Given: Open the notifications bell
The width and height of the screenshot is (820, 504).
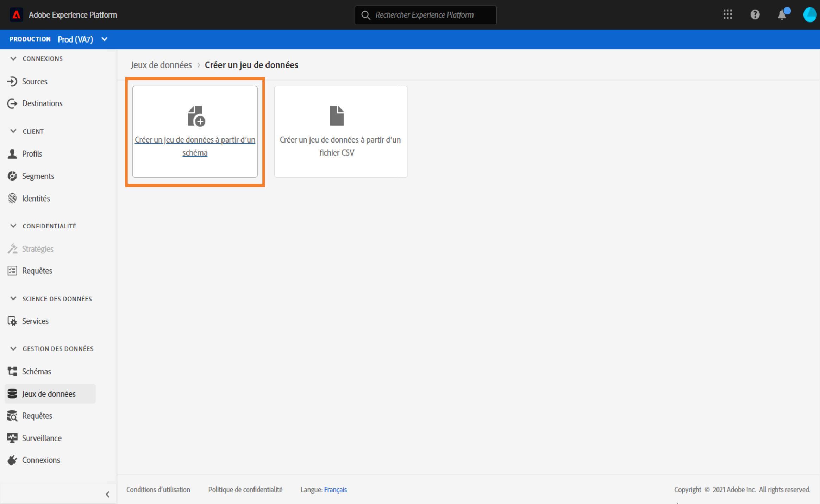Looking at the screenshot, I should pos(782,15).
